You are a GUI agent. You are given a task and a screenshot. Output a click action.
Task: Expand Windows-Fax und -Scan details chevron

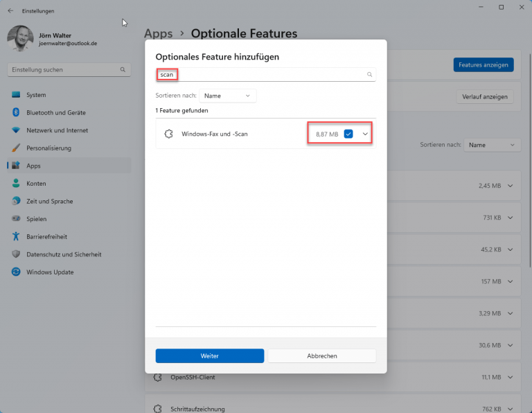[x=365, y=134]
